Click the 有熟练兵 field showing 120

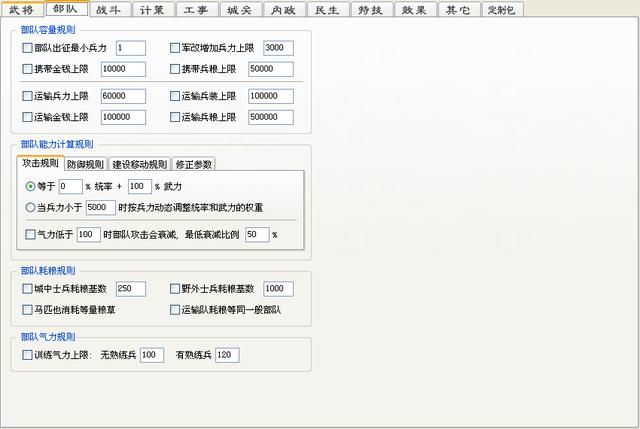click(227, 355)
